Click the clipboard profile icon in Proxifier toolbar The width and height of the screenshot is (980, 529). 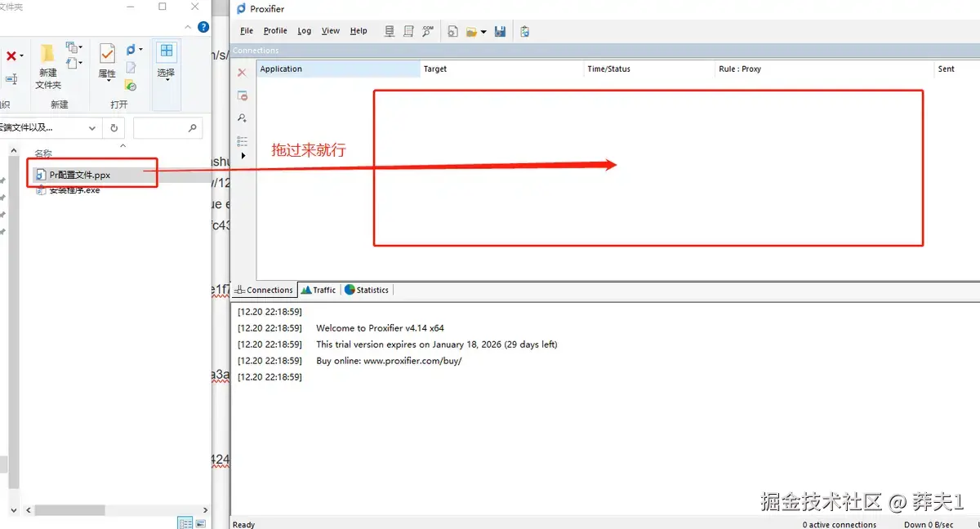pyautogui.click(x=524, y=32)
